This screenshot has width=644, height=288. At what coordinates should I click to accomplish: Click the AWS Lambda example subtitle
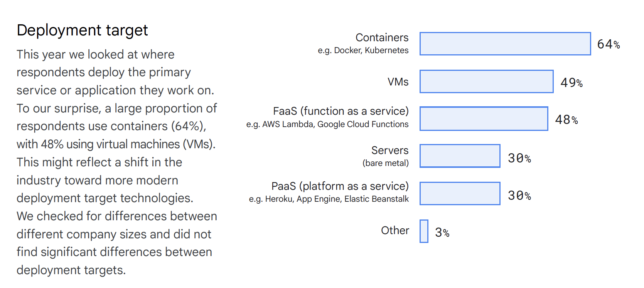(x=327, y=124)
